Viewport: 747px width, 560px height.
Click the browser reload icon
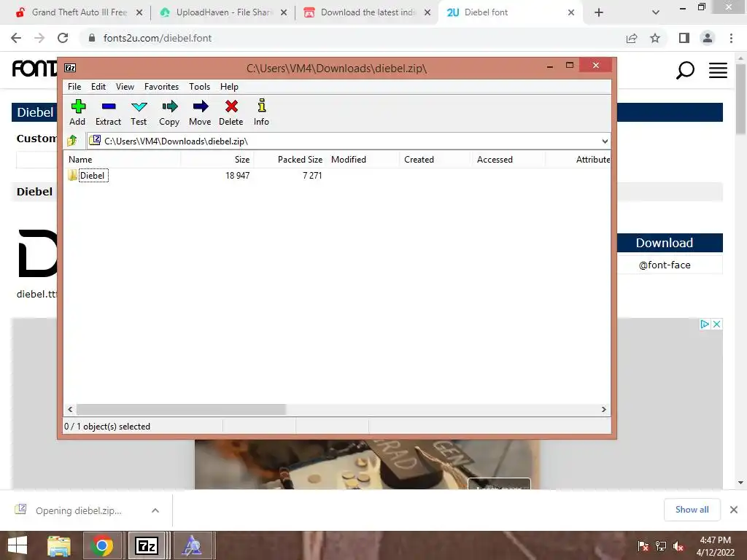pyautogui.click(x=63, y=38)
